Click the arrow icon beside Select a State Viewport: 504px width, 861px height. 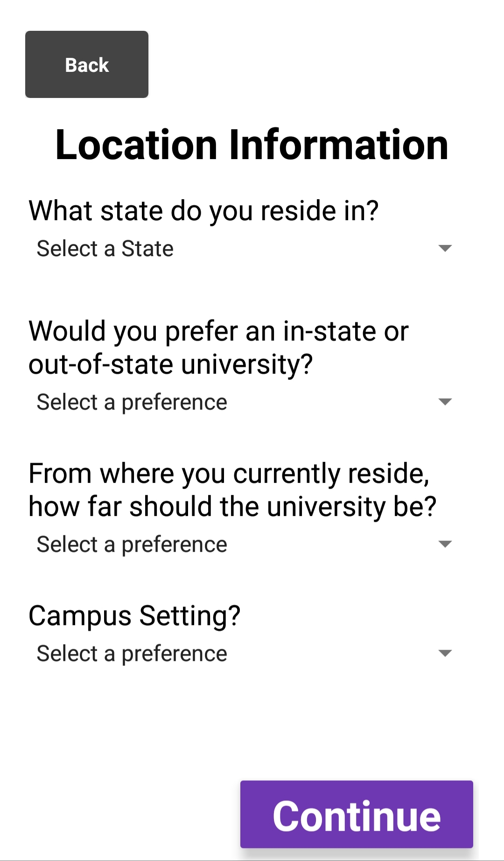coord(445,248)
